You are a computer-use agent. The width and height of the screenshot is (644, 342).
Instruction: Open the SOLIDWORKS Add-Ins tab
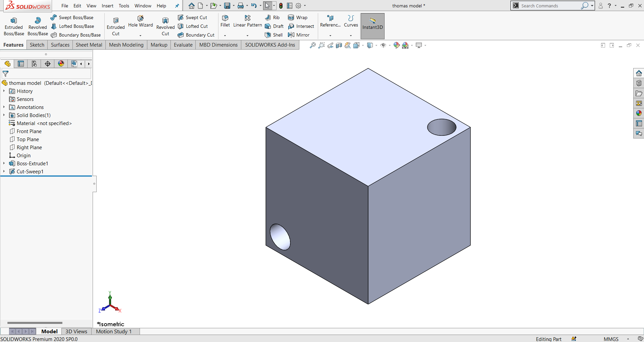[270, 45]
